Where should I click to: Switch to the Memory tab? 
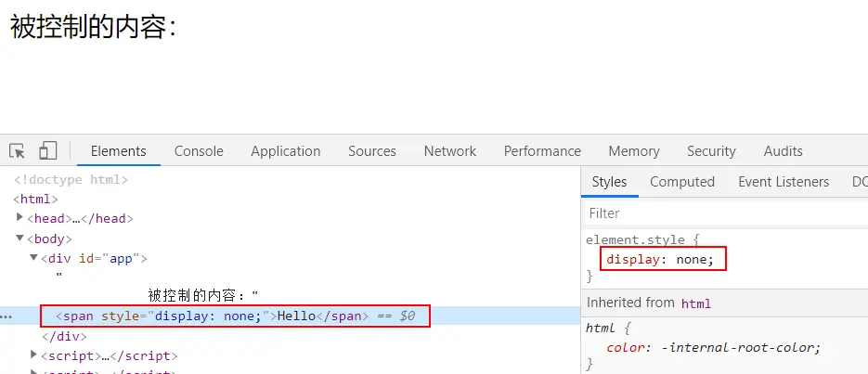point(634,151)
